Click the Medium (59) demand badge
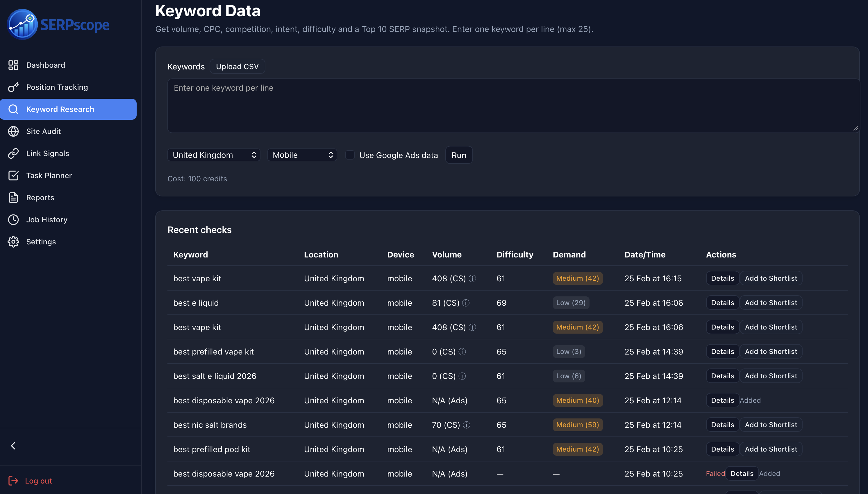868x494 pixels. [x=577, y=425]
